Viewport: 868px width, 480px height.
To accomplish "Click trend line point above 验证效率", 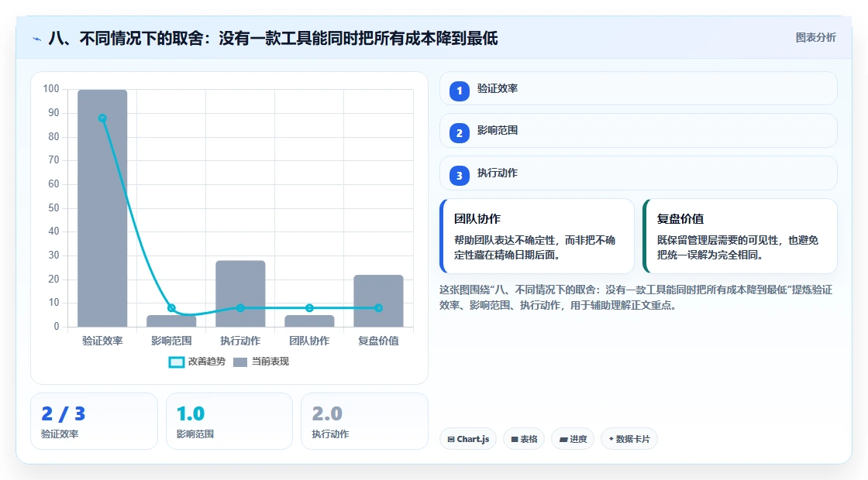I will pos(102,118).
